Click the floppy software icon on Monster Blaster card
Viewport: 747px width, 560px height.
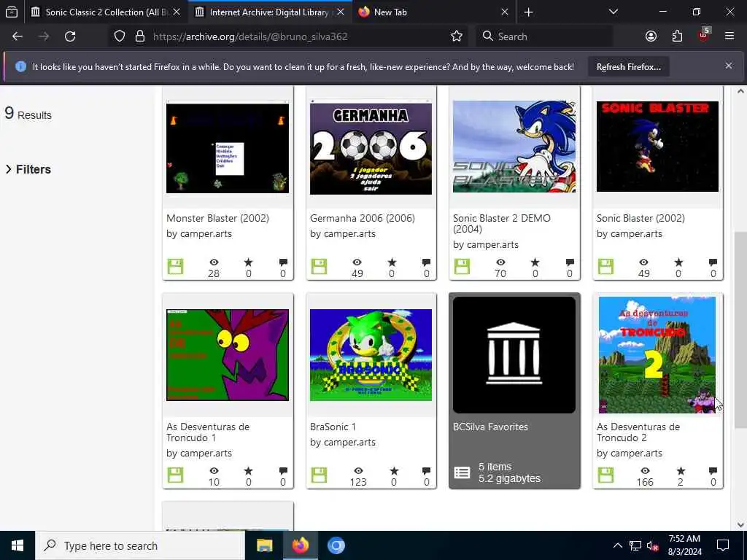click(x=175, y=267)
